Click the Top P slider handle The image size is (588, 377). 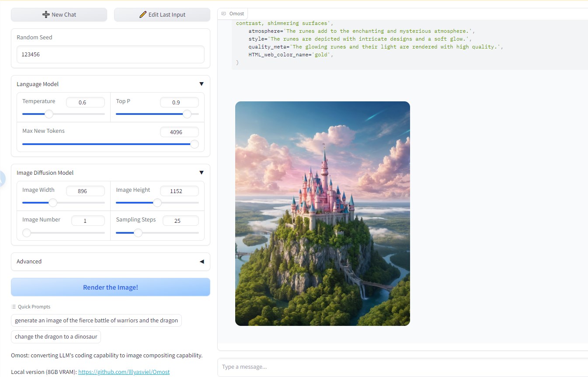tap(187, 114)
